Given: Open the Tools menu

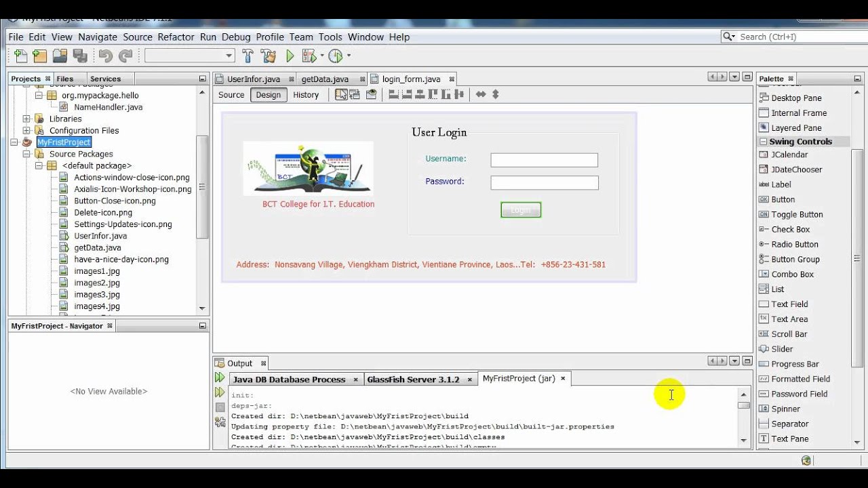Looking at the screenshot, I should 330,37.
